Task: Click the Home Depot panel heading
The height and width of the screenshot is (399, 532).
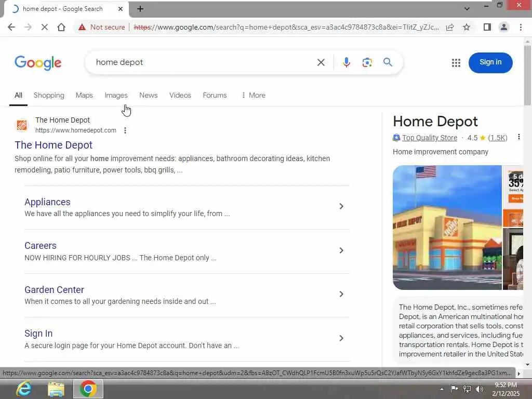Action: (435, 122)
